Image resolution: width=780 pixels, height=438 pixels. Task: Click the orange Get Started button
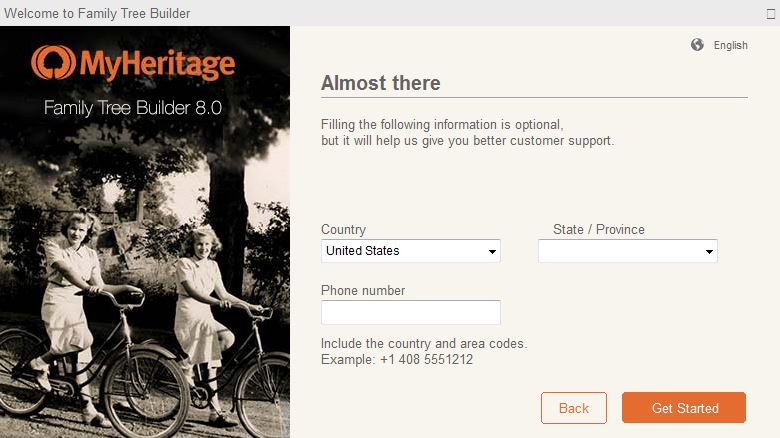click(684, 408)
